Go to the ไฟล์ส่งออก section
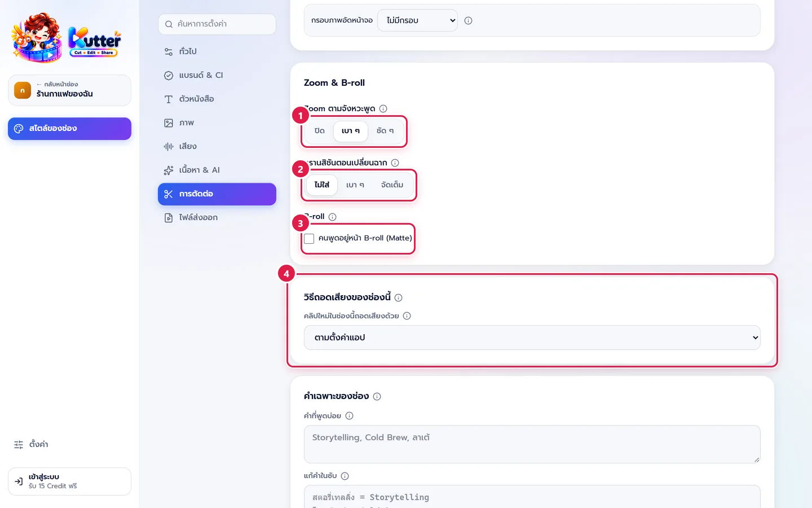The width and height of the screenshot is (812, 508). [x=217, y=218]
